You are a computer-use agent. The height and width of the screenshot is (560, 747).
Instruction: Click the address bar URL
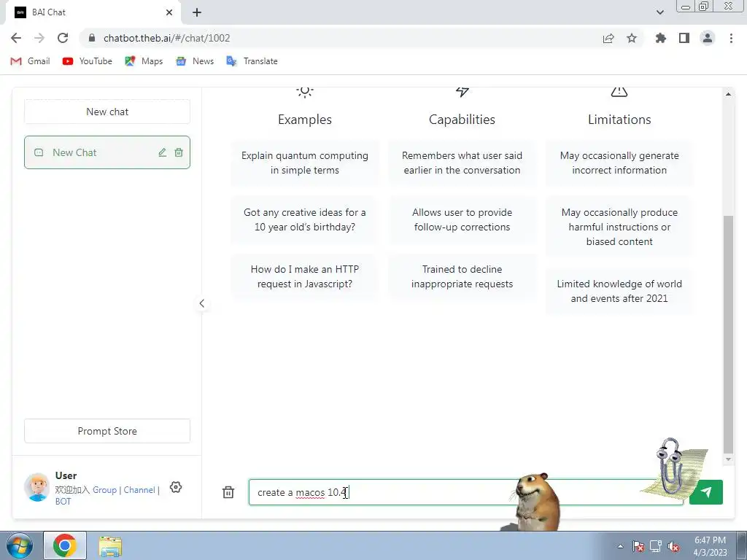167,38
